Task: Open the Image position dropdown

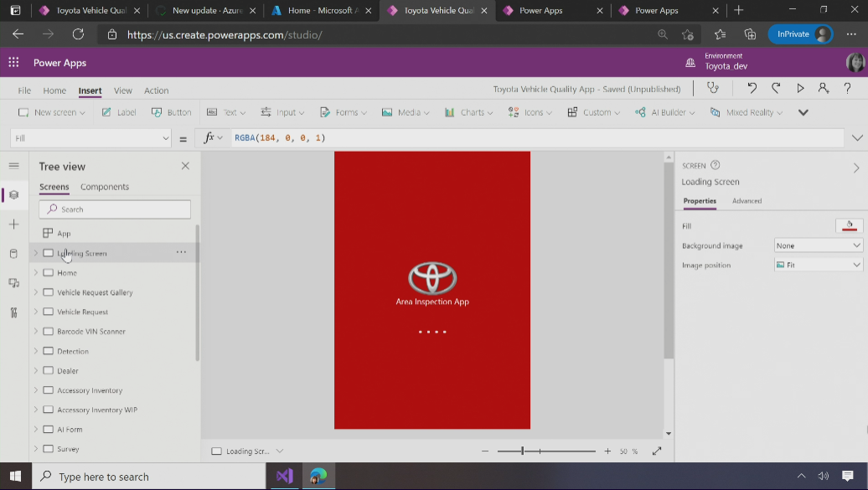Action: [818, 265]
